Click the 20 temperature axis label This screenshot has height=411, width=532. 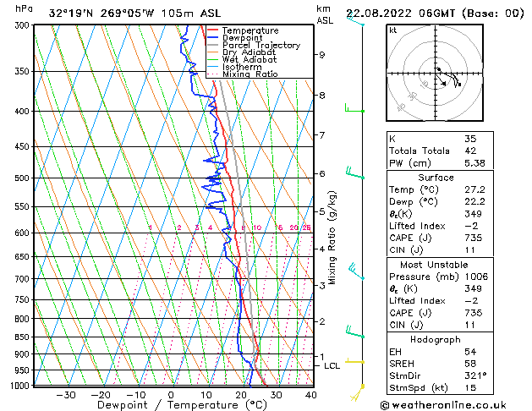tap(241, 395)
